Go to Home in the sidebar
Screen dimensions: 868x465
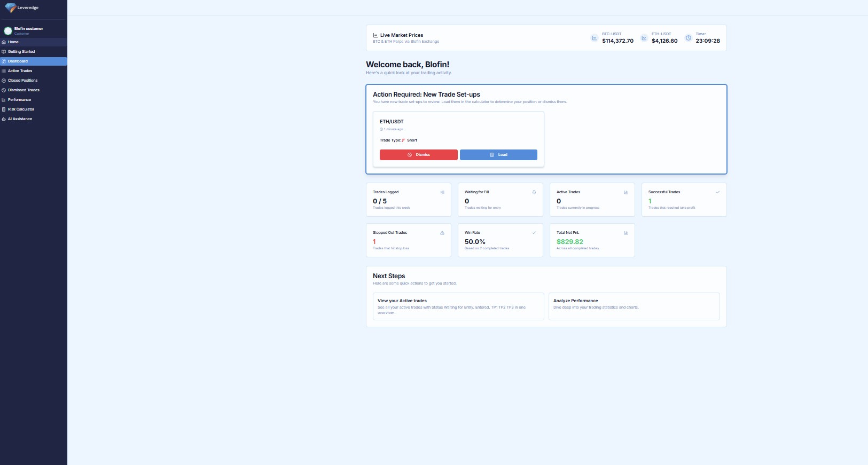coord(34,42)
